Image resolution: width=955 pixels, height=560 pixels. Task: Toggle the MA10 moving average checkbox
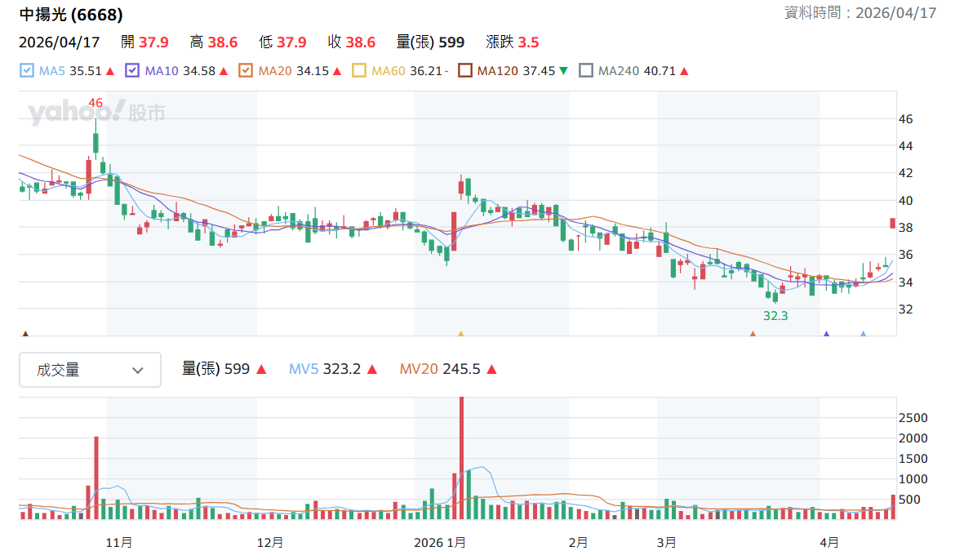132,71
